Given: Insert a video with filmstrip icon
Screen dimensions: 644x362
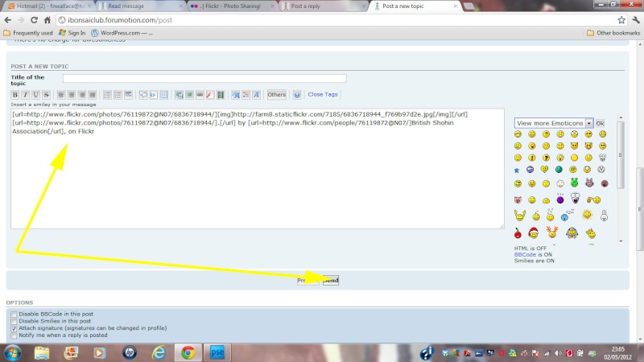Looking at the screenshot, I should pyautogui.click(x=220, y=95).
